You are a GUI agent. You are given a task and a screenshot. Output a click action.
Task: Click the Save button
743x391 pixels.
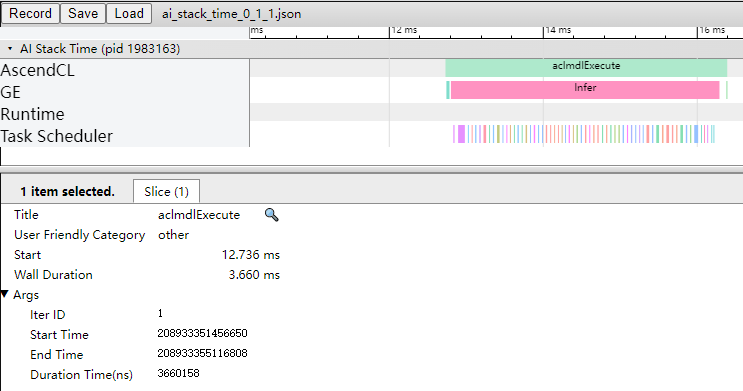pyautogui.click(x=83, y=13)
